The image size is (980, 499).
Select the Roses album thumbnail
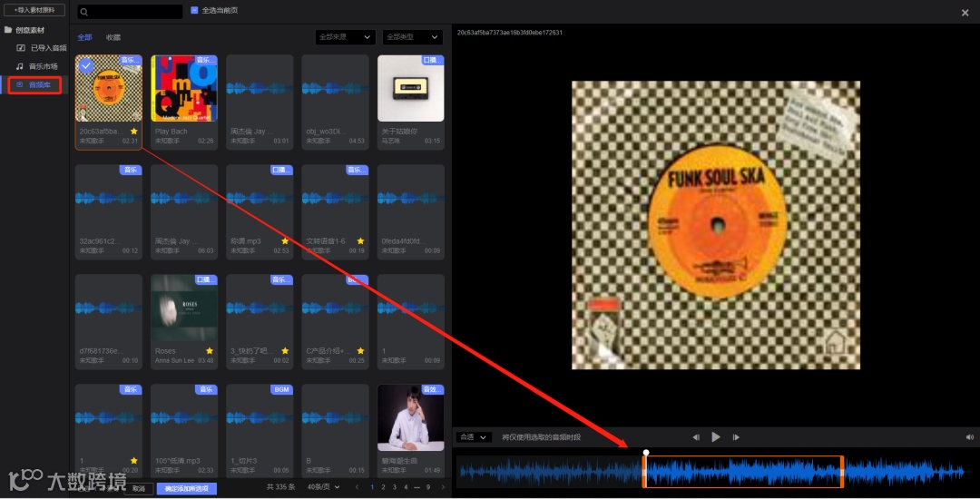click(x=183, y=308)
